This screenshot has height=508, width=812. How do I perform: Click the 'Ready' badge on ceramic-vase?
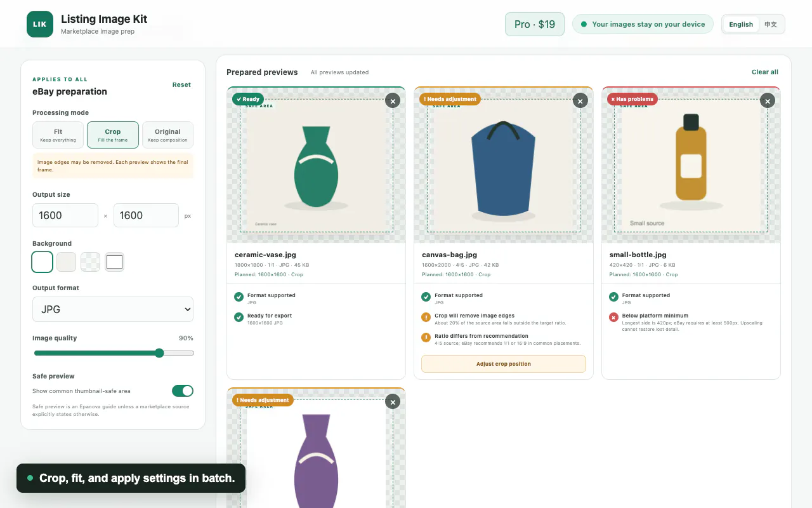248,99
